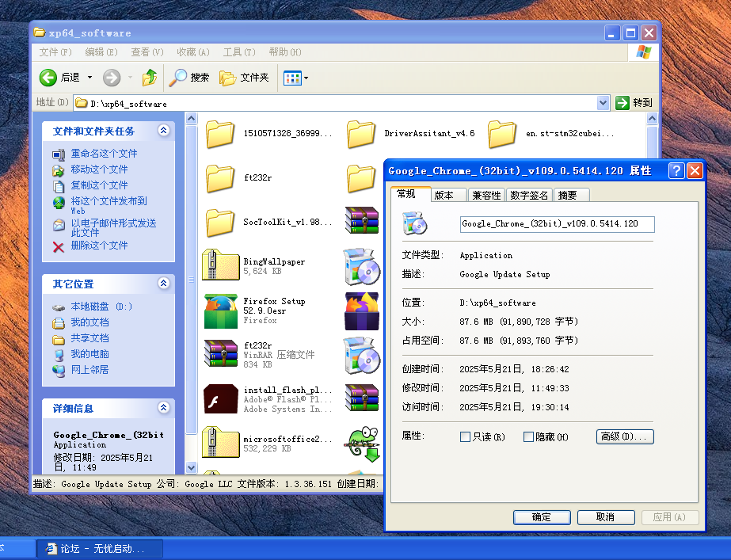731x560 pixels.
Task: Click 删除这个文件 delete task
Action: click(99, 246)
